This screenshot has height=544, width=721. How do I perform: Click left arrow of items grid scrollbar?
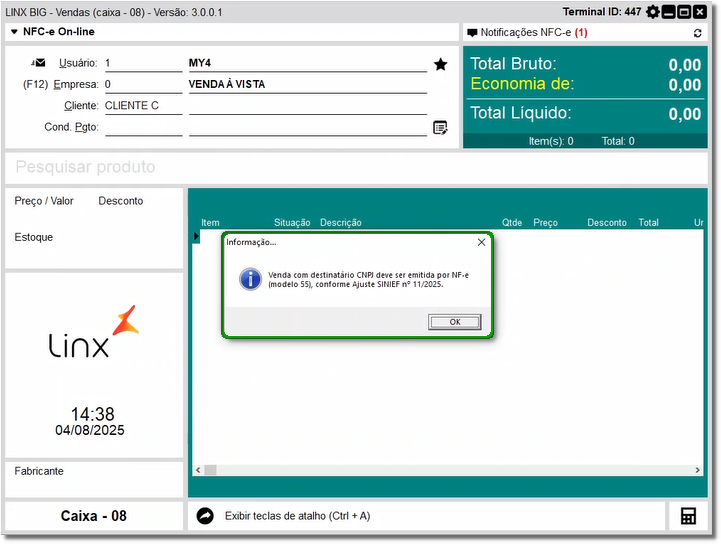(198, 470)
